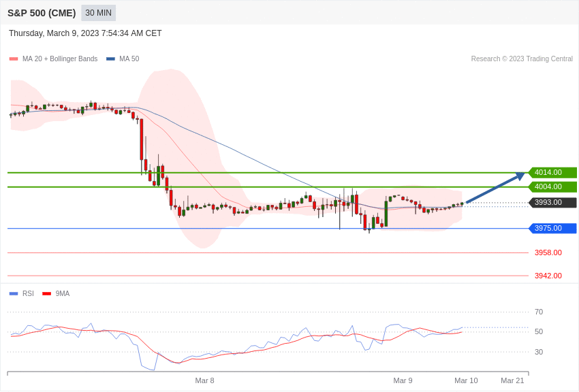
Task: Click the Thursday, March 9, 2023 timestamp
Action: coord(85,33)
